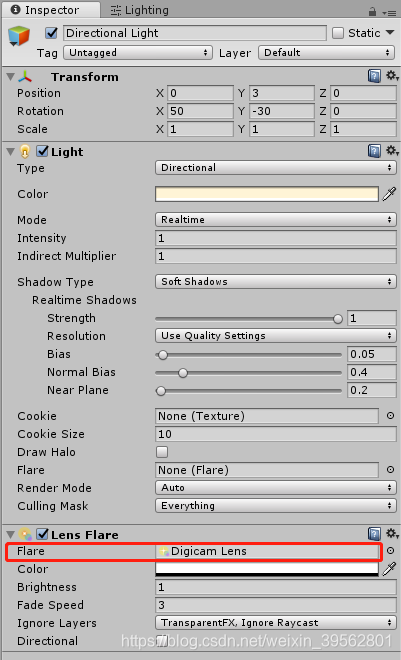
Task: Click the Transform axes icon
Action: point(25,77)
